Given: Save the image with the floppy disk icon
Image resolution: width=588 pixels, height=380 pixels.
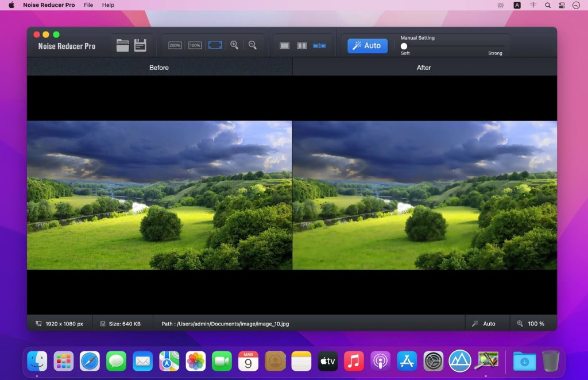Looking at the screenshot, I should point(140,45).
